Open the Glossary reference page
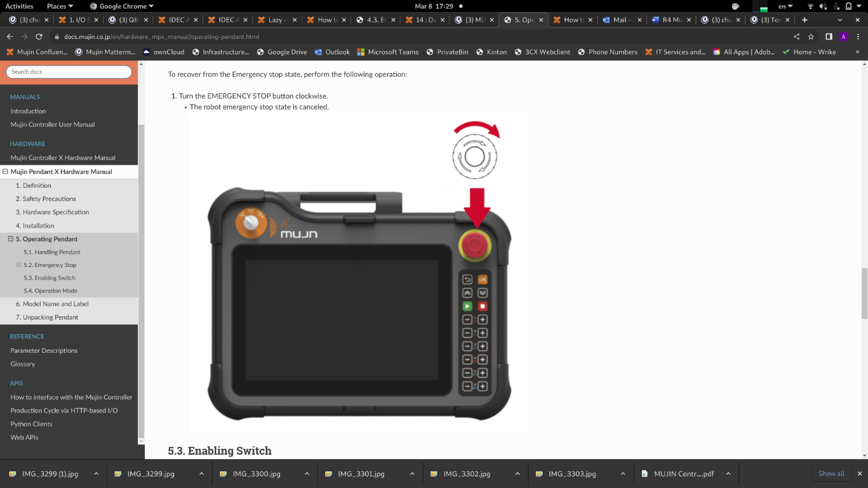 [x=23, y=364]
